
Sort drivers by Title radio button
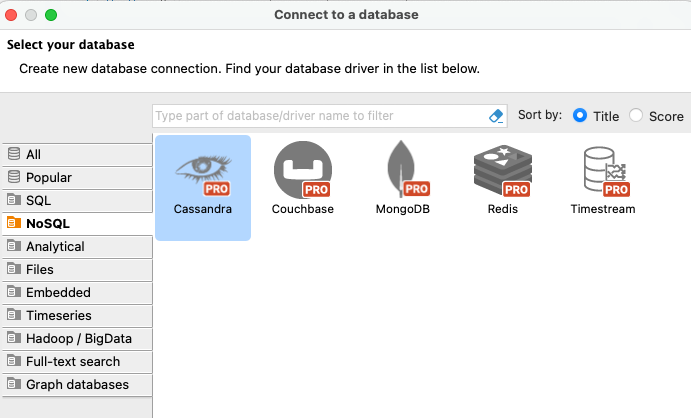tap(580, 115)
